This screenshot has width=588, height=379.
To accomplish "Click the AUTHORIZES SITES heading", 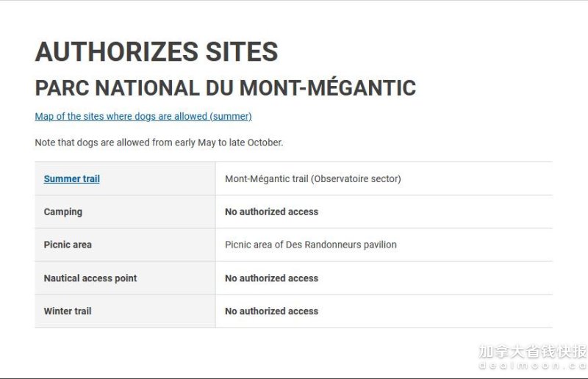I will pyautogui.click(x=157, y=51).
